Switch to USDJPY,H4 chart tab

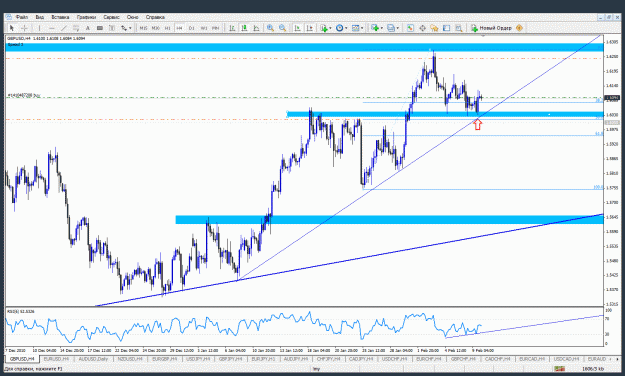point(198,359)
